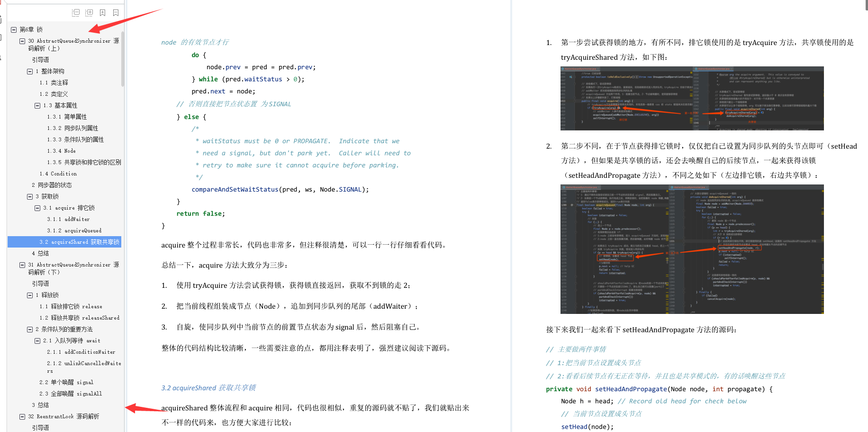Collapse the 3 获取锁 section

click(x=29, y=196)
